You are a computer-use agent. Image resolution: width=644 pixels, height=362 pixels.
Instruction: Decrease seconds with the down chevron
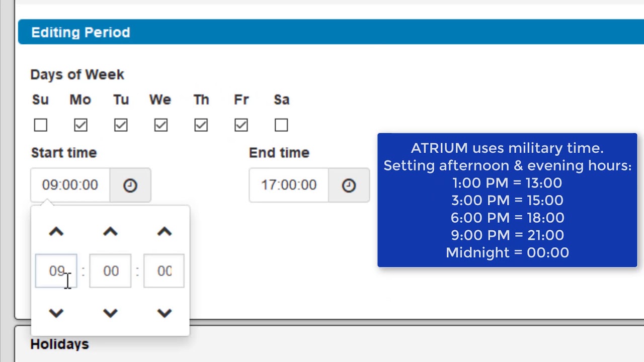click(x=165, y=313)
